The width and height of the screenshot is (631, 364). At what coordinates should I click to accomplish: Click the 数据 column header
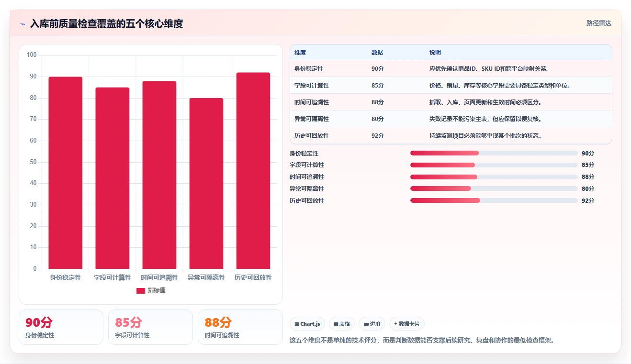[377, 52]
